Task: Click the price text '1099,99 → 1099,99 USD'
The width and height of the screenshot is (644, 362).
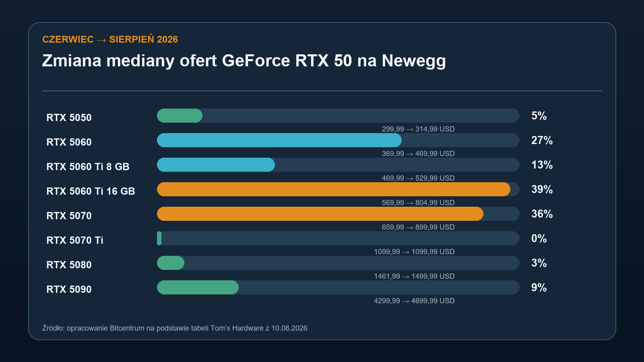Action: (x=414, y=252)
